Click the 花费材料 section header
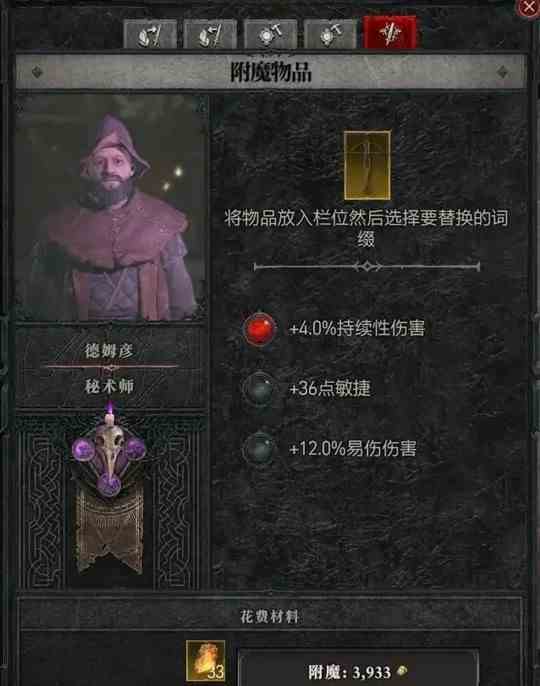Screen dimensions: 540x686 click(x=270, y=616)
